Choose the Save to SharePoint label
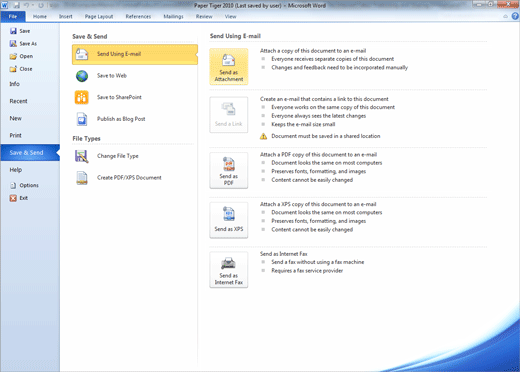 (119, 97)
